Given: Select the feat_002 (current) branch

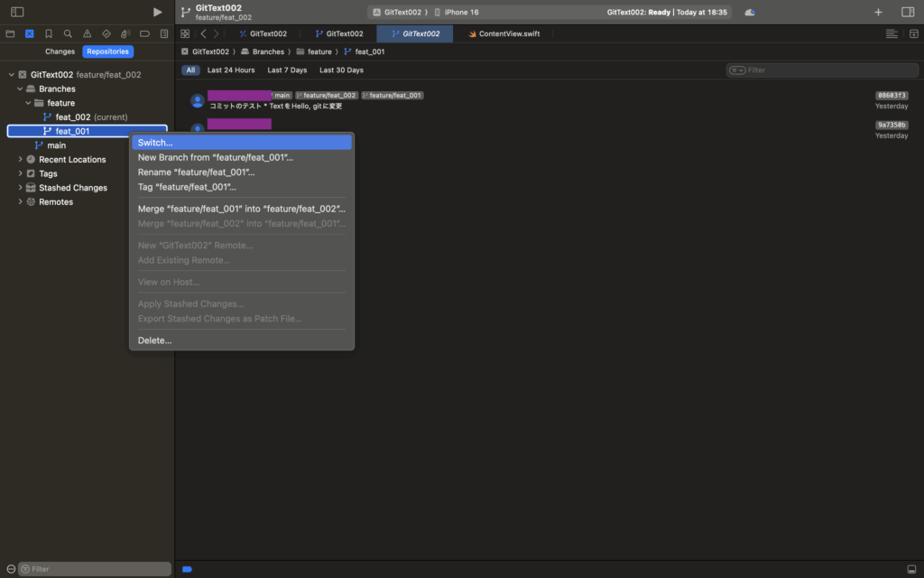Looking at the screenshot, I should pos(88,117).
